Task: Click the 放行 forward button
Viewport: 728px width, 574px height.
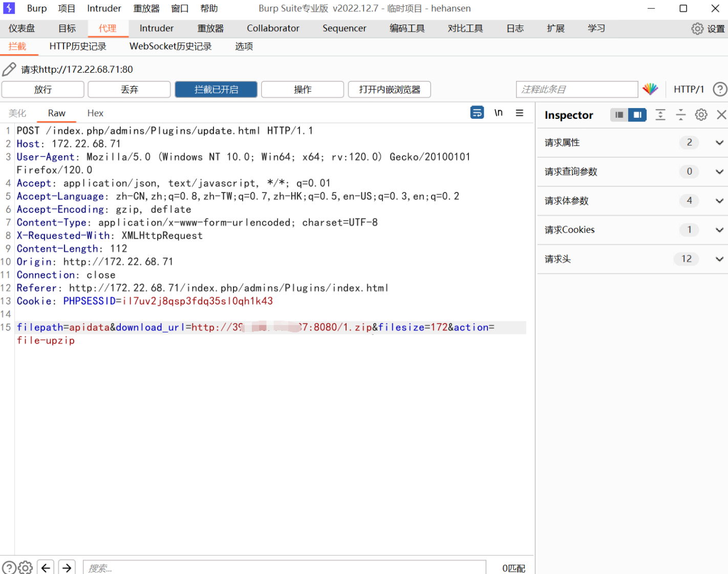Action: [x=43, y=89]
